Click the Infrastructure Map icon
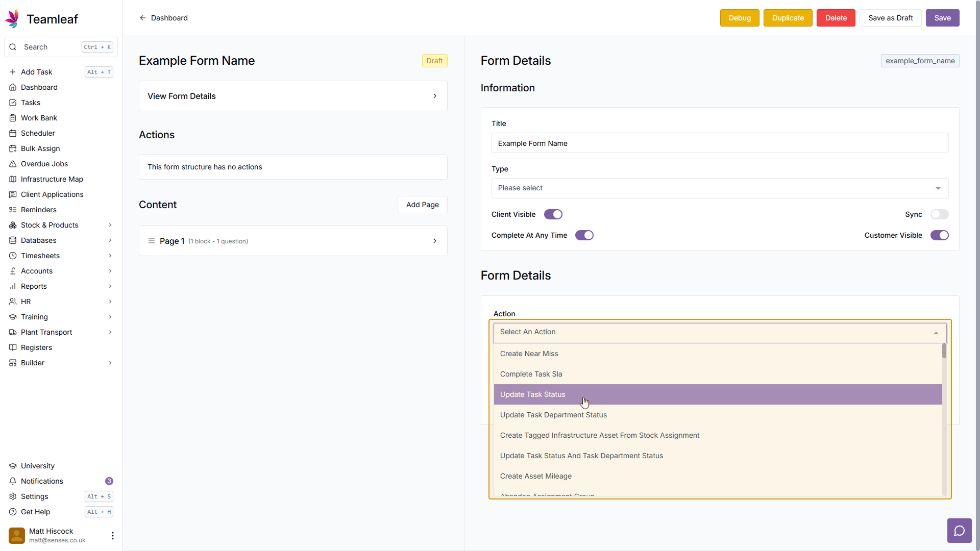980x551 pixels. [x=13, y=179]
